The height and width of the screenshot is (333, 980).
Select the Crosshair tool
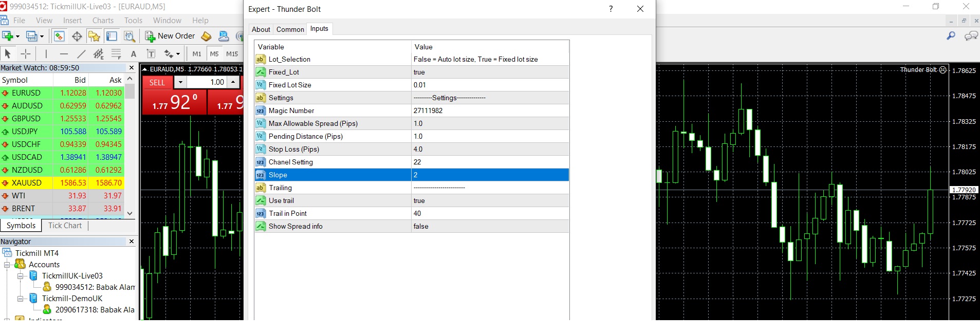(26, 53)
